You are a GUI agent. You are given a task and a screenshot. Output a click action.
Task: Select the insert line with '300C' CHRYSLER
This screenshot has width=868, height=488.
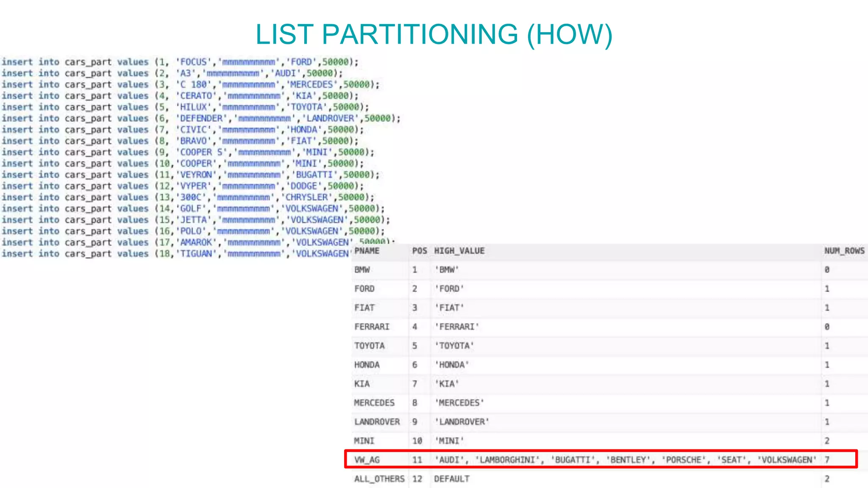click(x=188, y=197)
